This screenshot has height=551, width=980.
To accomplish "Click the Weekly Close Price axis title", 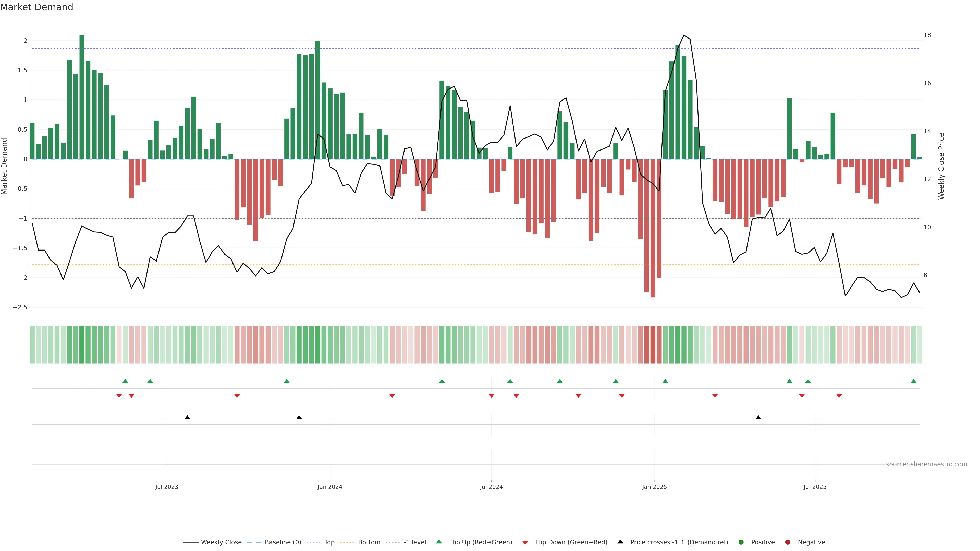I will click(941, 166).
